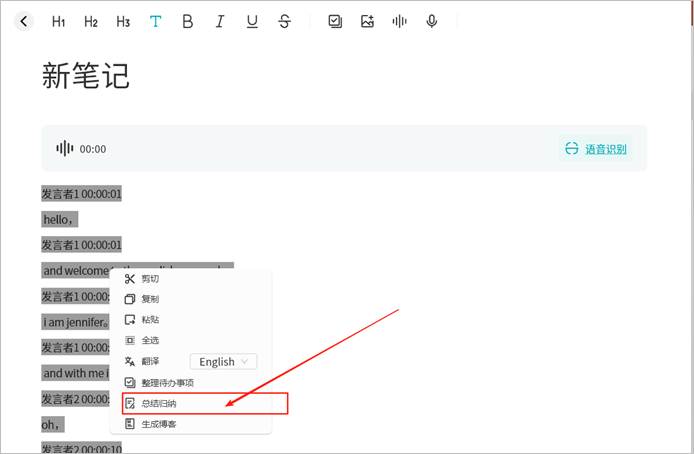This screenshot has width=694, height=454.
Task: Click the 语音识别 speech recognition button
Action: pyautogui.click(x=597, y=149)
